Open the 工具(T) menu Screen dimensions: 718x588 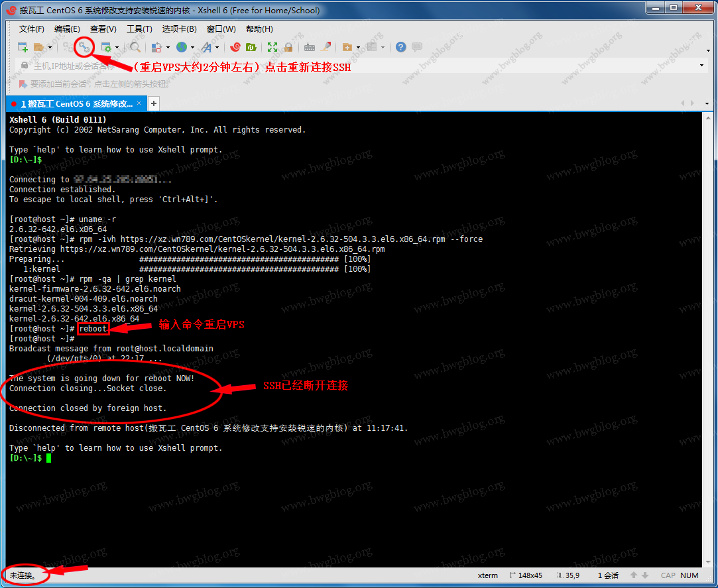pyautogui.click(x=139, y=29)
